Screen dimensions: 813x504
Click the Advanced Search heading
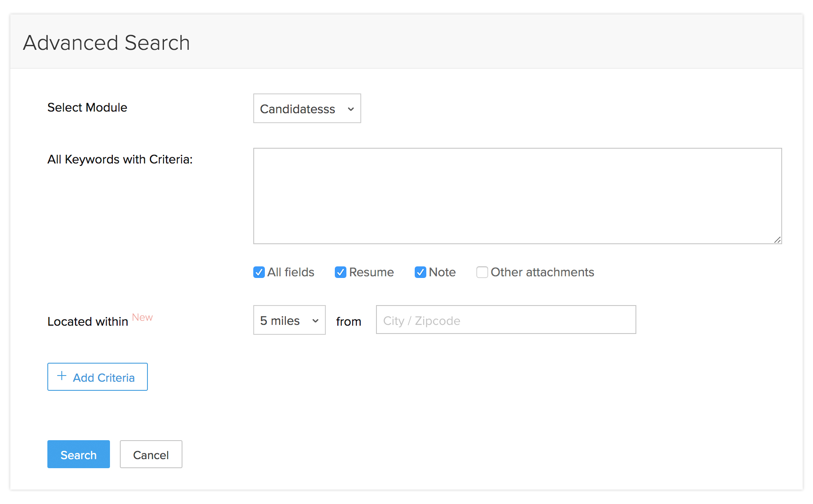(107, 43)
